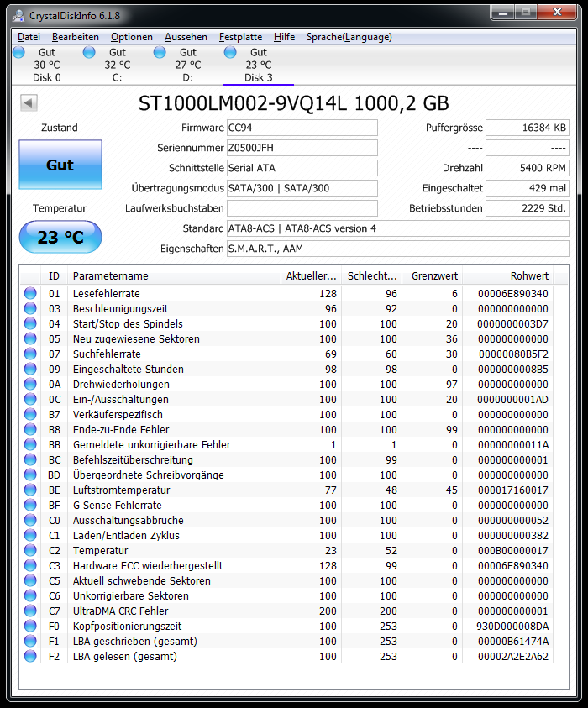Select the Temperatur row with ID C2
The image size is (588, 708).
coord(286,550)
